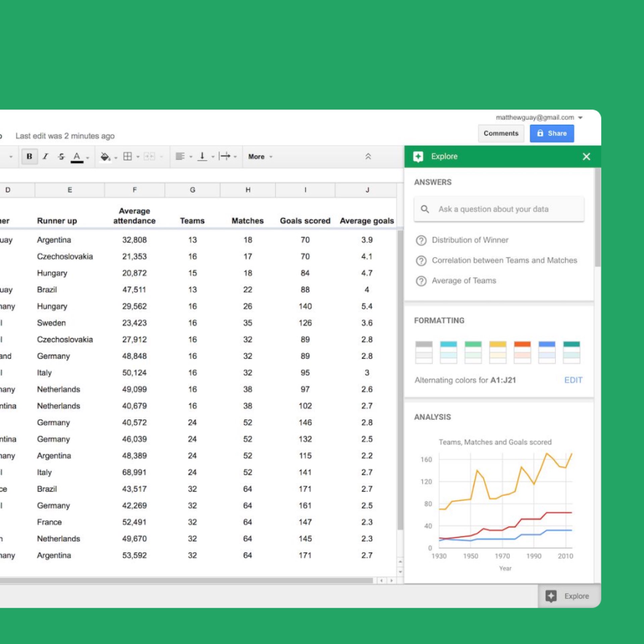
Task: Click the search magnifier in Explore panel
Action: coord(425,209)
